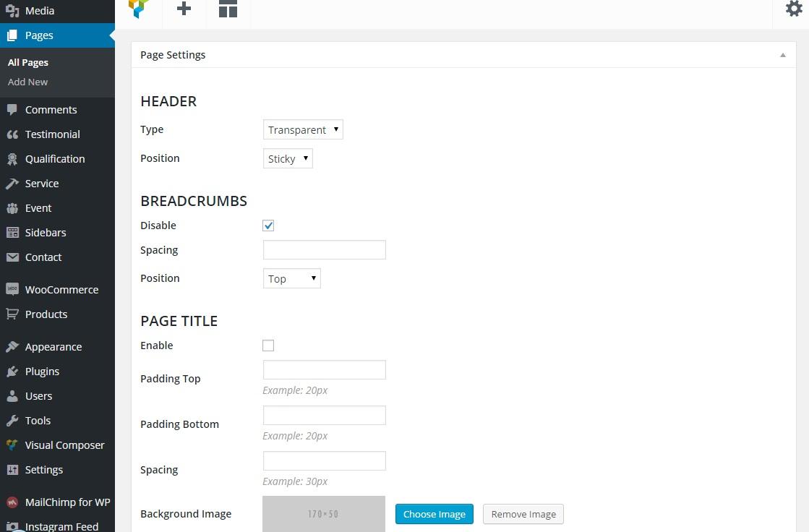The image size is (809, 532).
Task: Uncheck the Breadcrumbs Disable checkbox
Action: [x=268, y=226]
